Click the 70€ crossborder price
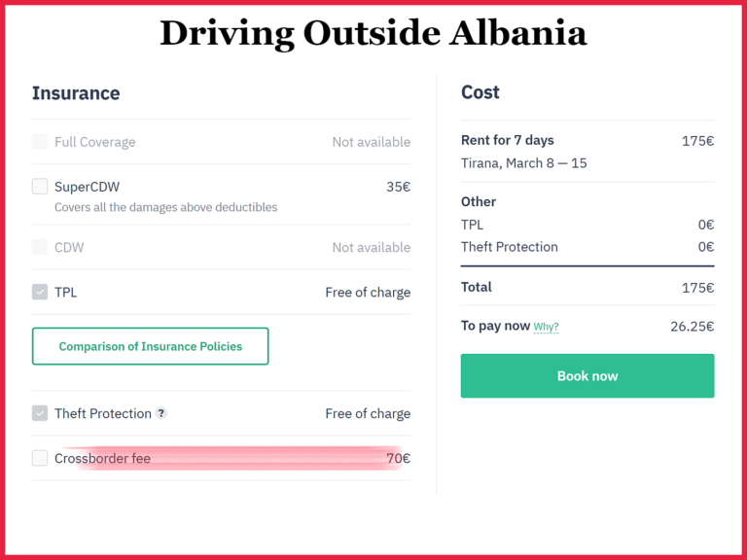This screenshot has width=747, height=560. [398, 458]
